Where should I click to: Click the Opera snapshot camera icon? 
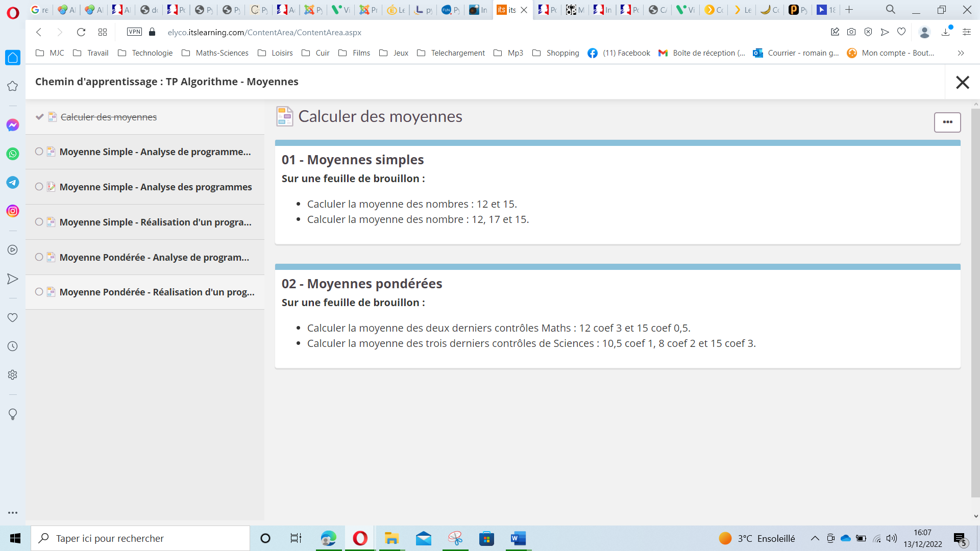click(x=851, y=32)
